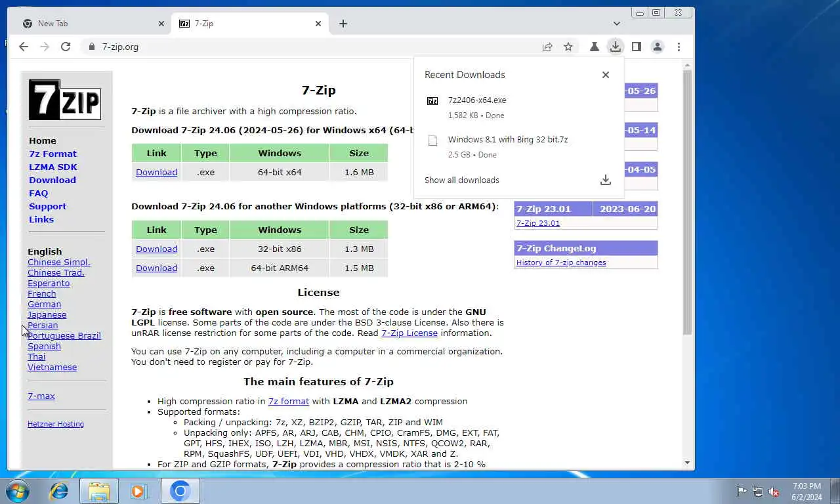840x504 pixels.
Task: Click the lock icon in address bar
Action: coord(91,47)
